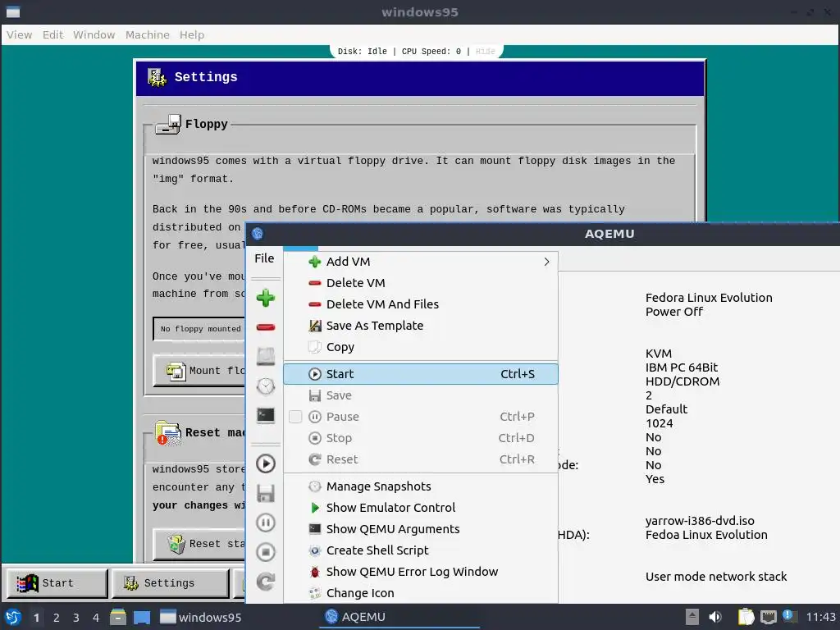Choose Add VM from the File menu
Viewport: 840px width, 630px height.
(421, 262)
